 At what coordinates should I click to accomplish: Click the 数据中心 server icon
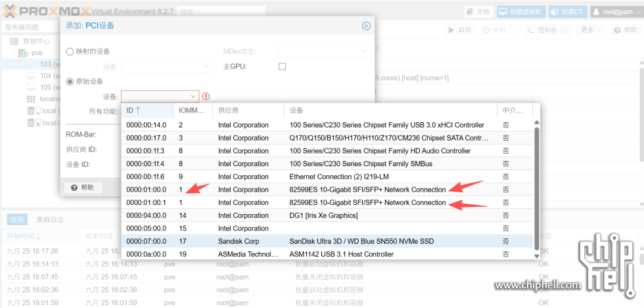[14, 41]
